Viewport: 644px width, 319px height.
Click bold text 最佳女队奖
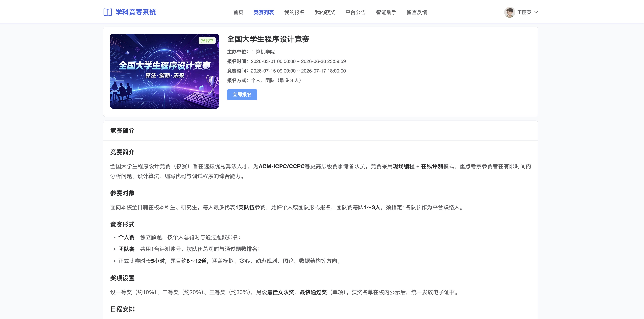click(281, 292)
